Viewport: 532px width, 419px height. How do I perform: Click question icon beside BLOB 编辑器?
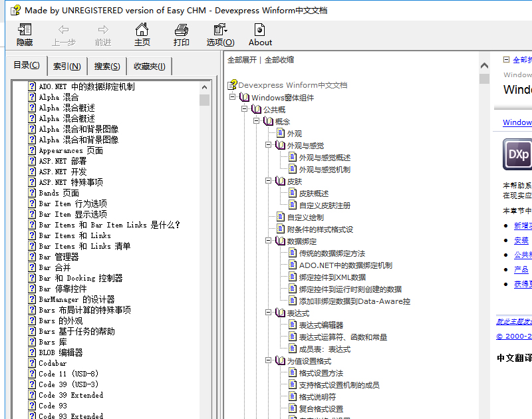pyautogui.click(x=32, y=352)
